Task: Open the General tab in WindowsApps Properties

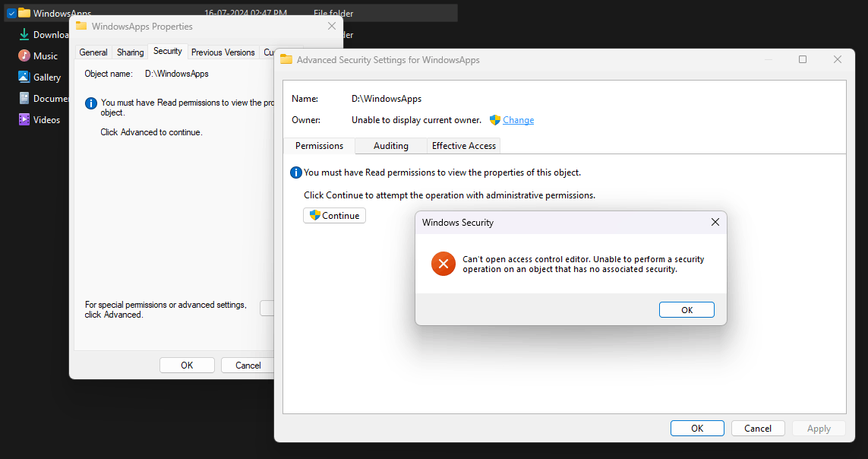Action: tap(93, 52)
